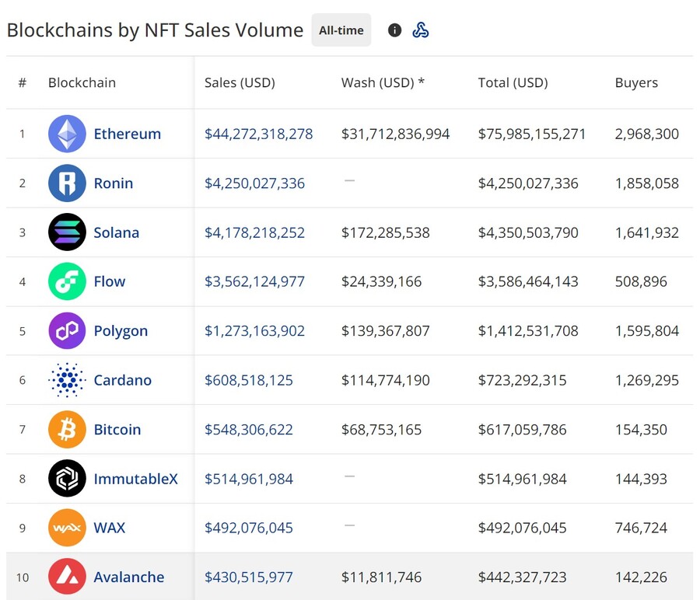Select Flow buyers count 508,896

point(641,281)
